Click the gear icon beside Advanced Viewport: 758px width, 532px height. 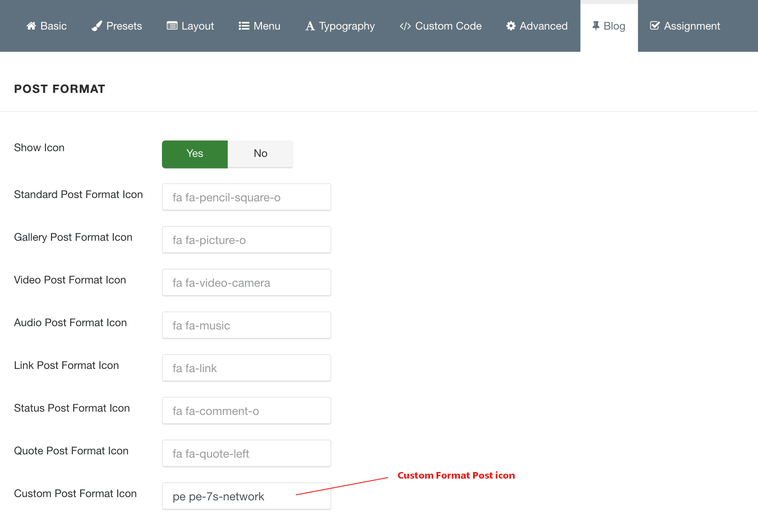511,26
